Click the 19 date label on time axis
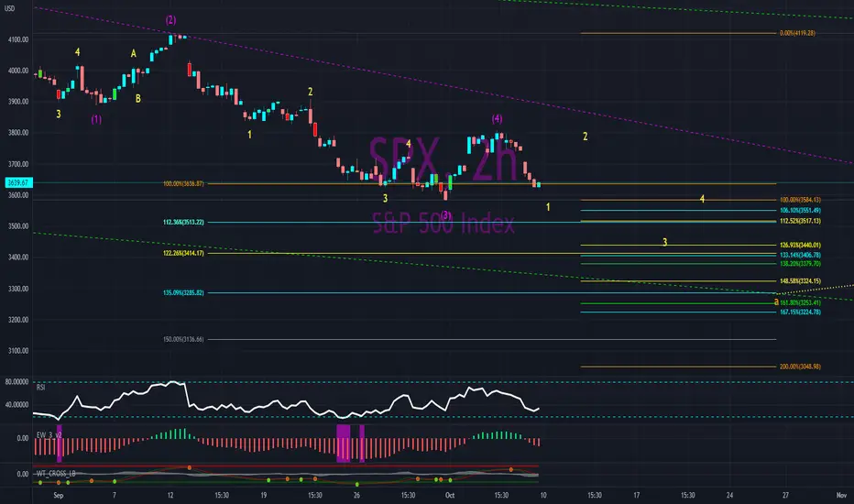The width and height of the screenshot is (854, 504). pyautogui.click(x=264, y=495)
